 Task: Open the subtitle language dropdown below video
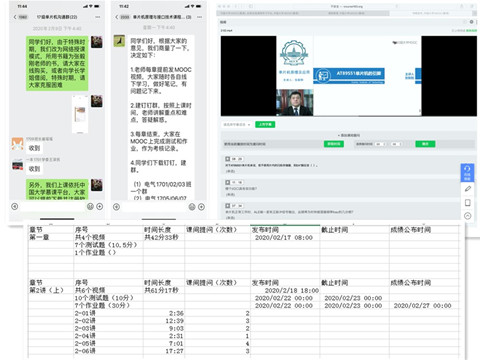tap(237, 125)
